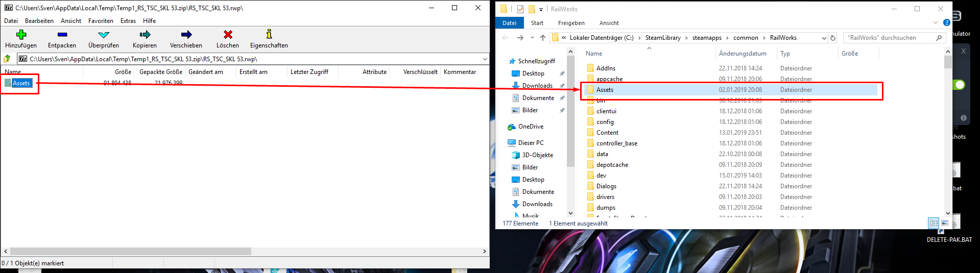This screenshot has width=980, height=273.
Task: Select Dieser PC in the navigation pane
Action: (x=531, y=143)
